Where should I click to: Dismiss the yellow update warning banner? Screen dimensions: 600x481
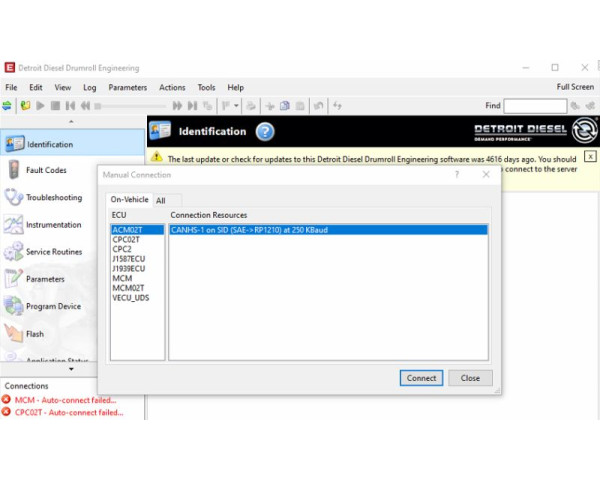pyautogui.click(x=590, y=156)
